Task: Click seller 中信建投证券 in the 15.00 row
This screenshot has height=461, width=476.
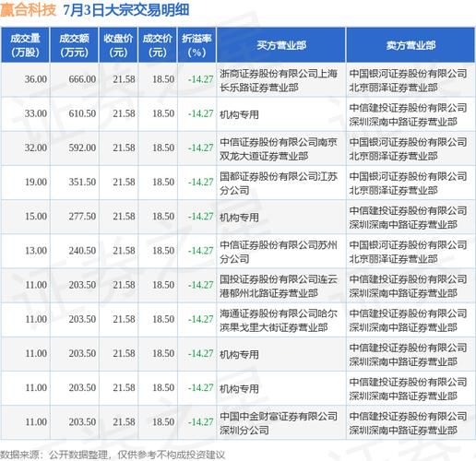Action: pos(409,218)
